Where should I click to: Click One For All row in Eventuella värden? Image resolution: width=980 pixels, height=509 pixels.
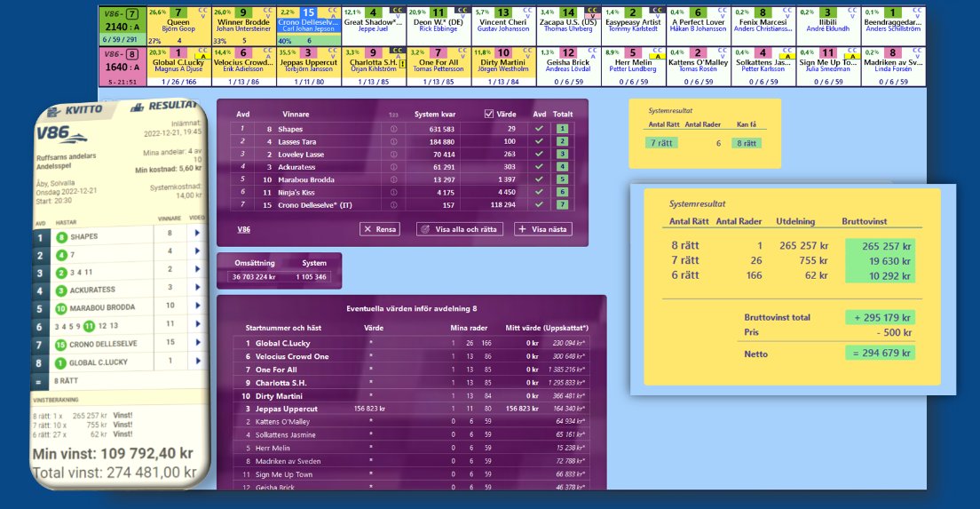point(413,370)
